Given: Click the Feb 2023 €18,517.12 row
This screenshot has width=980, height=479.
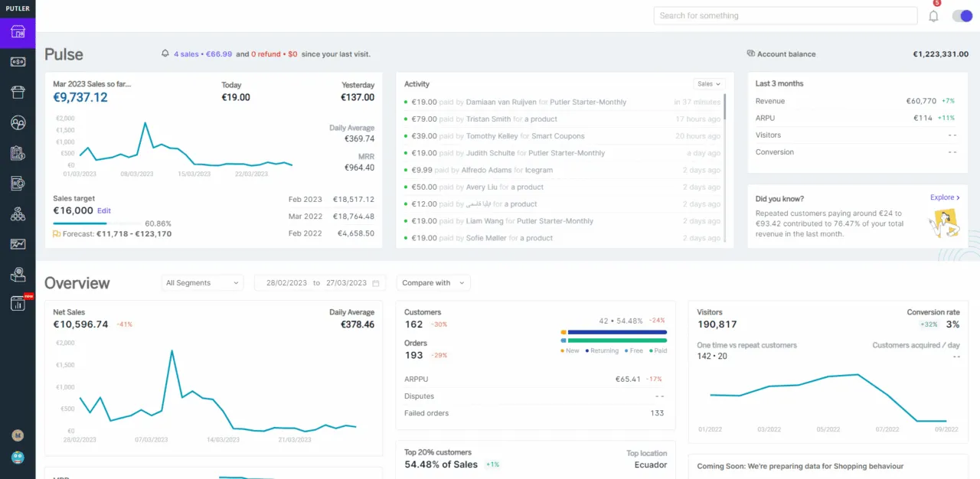Looking at the screenshot, I should point(331,199).
